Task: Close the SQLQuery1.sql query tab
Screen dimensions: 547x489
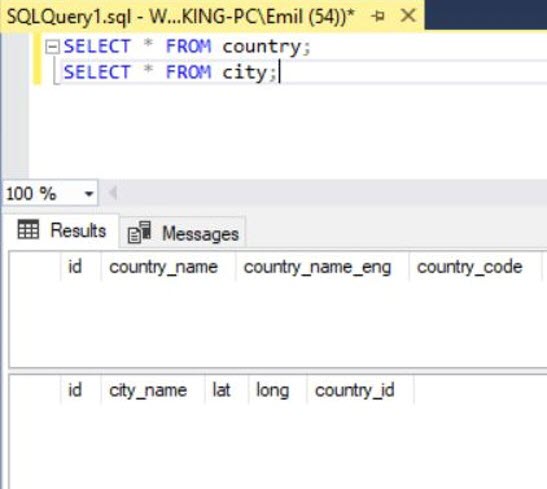Action: [408, 16]
